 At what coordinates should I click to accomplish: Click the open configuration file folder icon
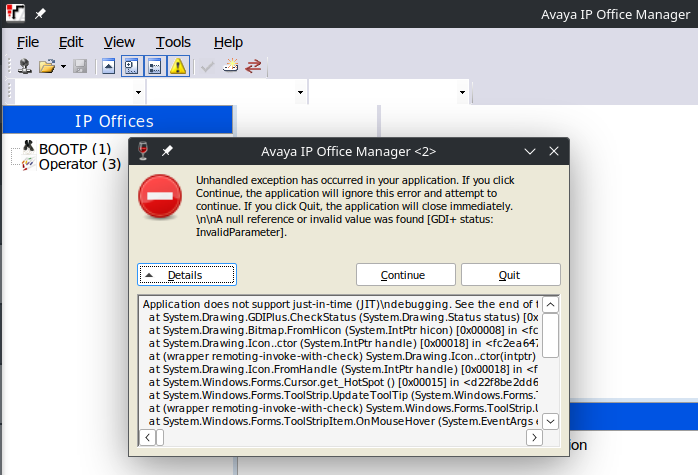pyautogui.click(x=46, y=66)
